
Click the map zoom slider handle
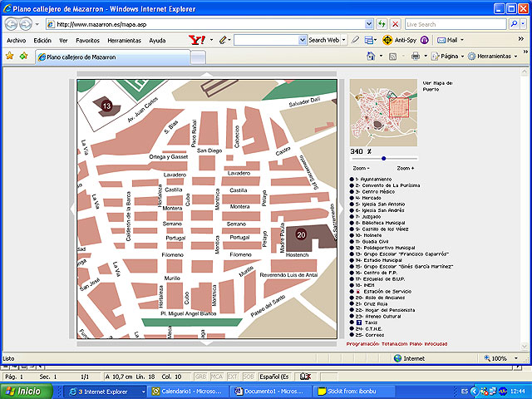click(383, 158)
